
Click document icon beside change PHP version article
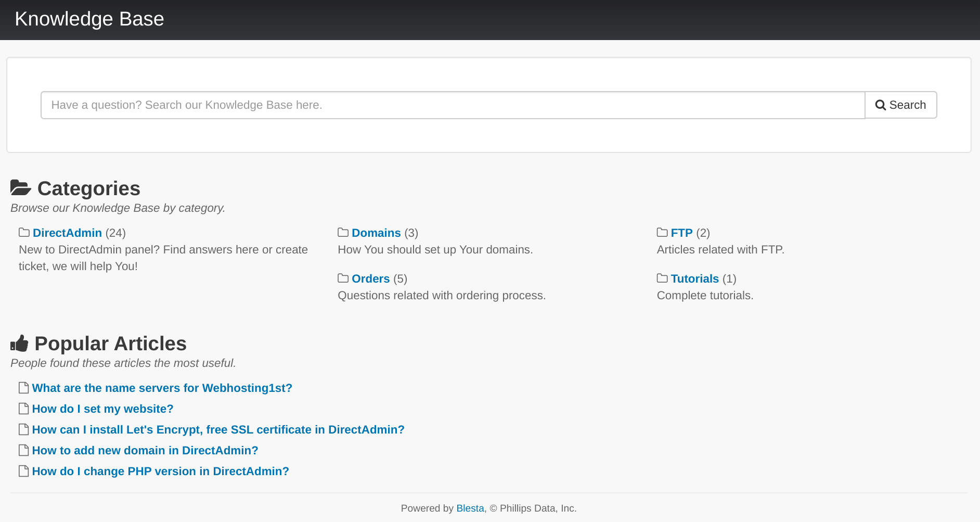[23, 471]
